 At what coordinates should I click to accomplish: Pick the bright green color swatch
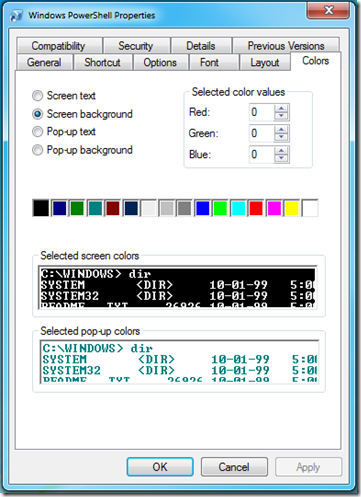pos(220,208)
